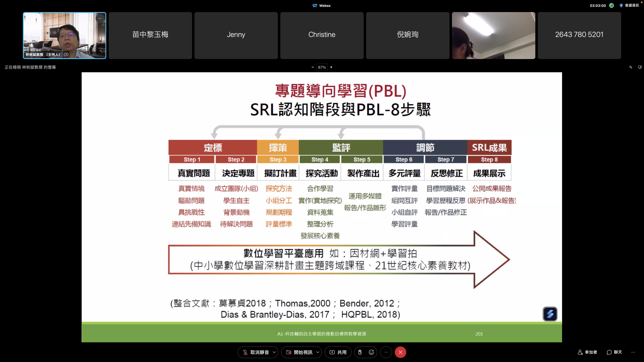Open options menu on 林秋斌教授 video tile
This screenshot has height=362, width=644.
tap(100, 18)
